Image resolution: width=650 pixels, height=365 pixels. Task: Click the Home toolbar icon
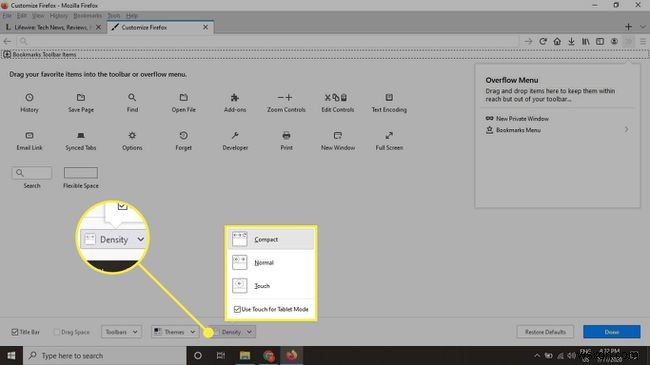[x=557, y=41]
